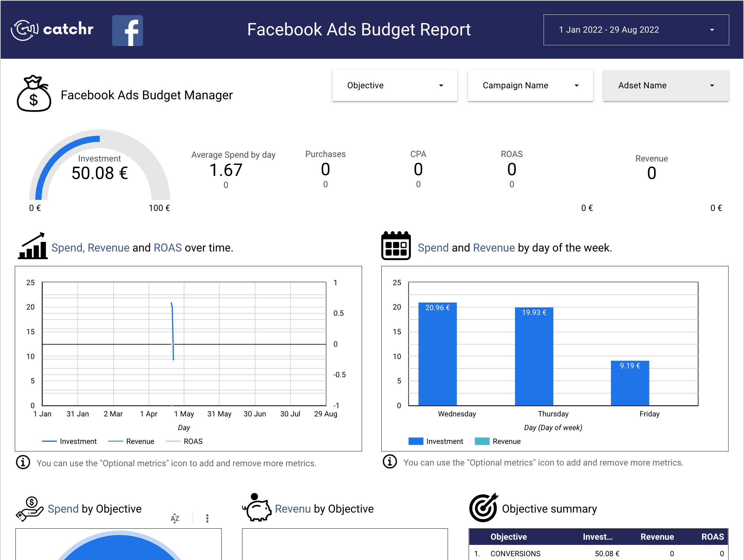
Task: Toggle ROAS series in line chart legend
Action: point(193,441)
